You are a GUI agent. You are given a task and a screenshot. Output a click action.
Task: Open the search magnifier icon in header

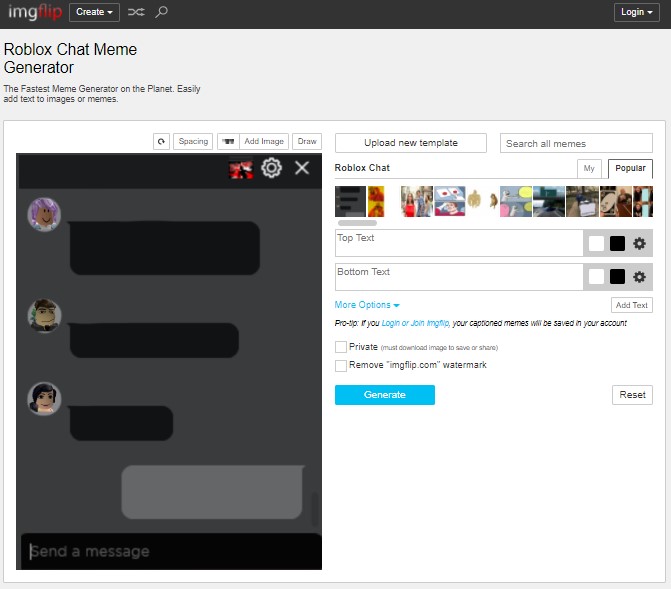pyautogui.click(x=161, y=12)
